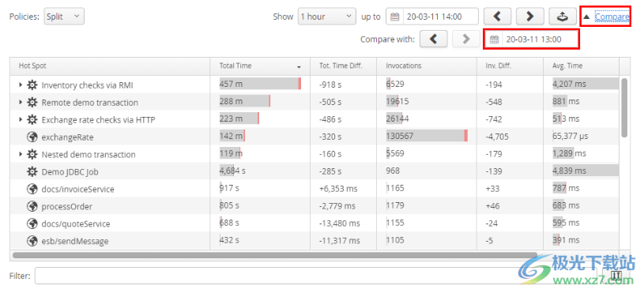Expand Nested demo transaction row
The image size is (644, 293).
pos(20,154)
